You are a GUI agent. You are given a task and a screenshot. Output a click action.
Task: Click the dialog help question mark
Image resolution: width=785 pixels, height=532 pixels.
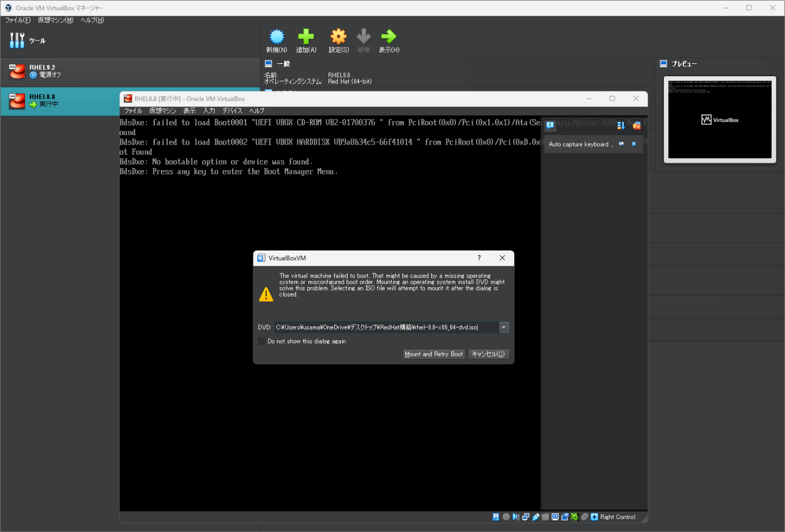click(479, 258)
